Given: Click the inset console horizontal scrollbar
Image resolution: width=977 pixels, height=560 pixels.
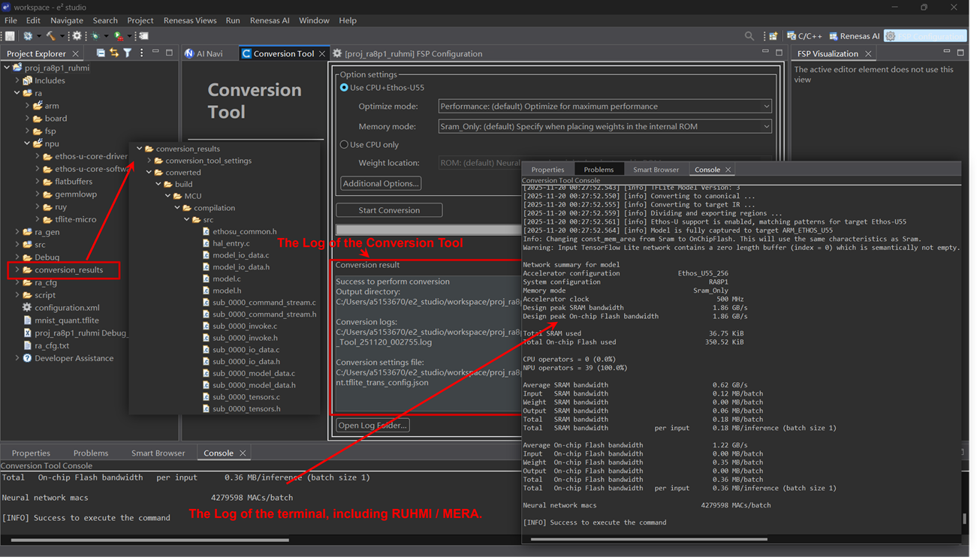Looking at the screenshot, I should [649, 539].
